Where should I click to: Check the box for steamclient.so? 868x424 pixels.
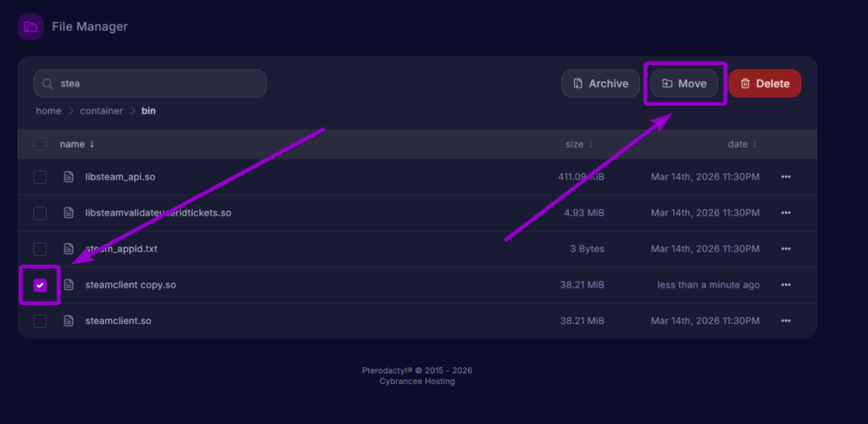[40, 321]
